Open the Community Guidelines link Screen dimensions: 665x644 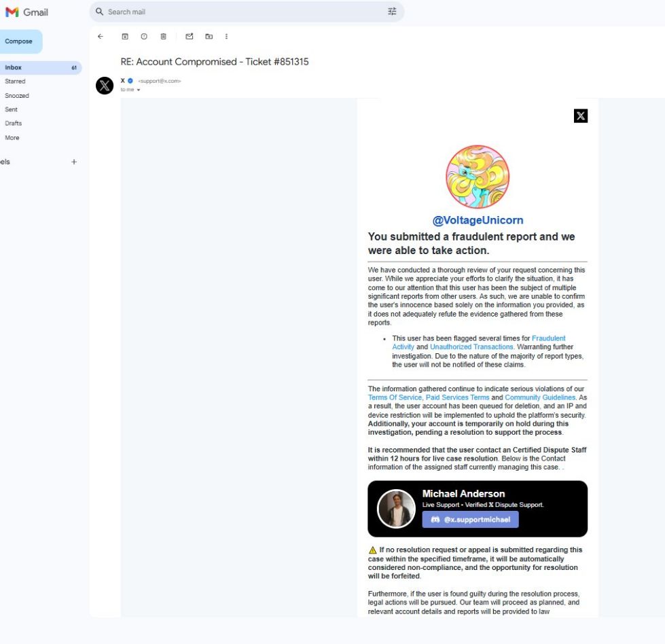540,397
